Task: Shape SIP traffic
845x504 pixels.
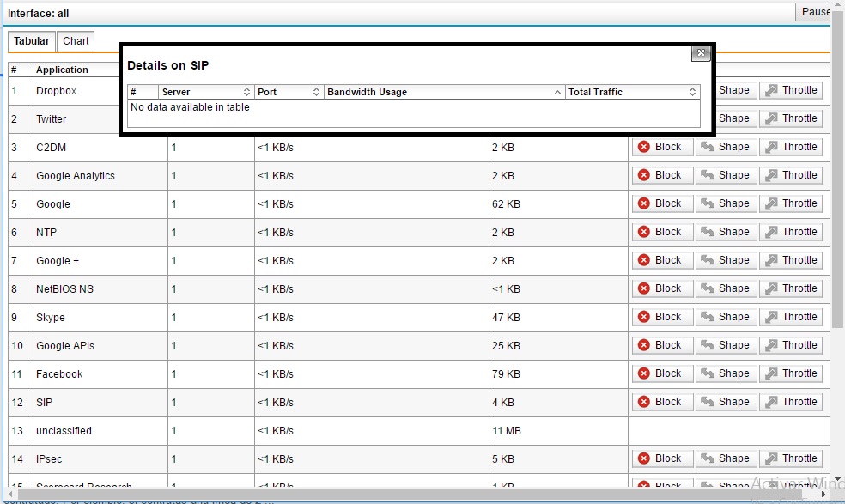Action: coord(726,402)
